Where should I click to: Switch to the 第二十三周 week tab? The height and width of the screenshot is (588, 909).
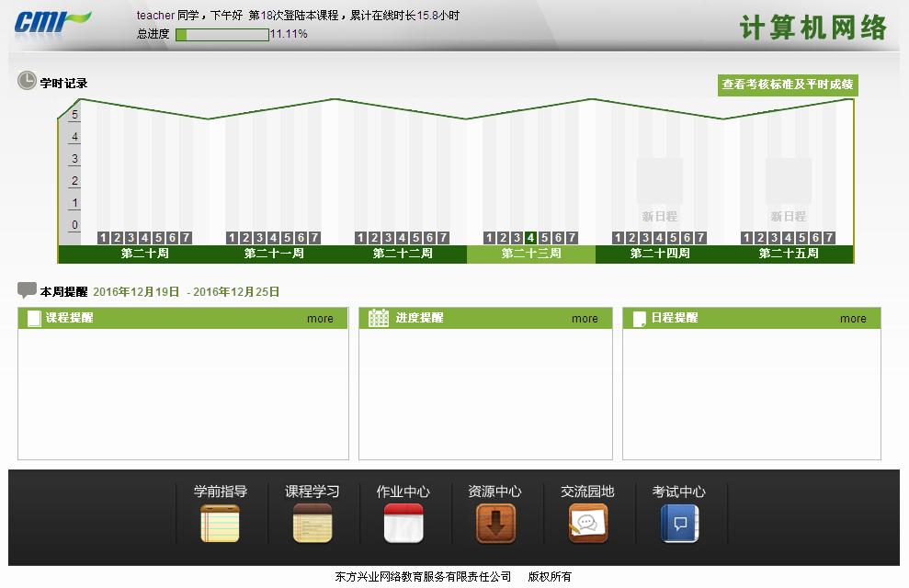coord(531,254)
